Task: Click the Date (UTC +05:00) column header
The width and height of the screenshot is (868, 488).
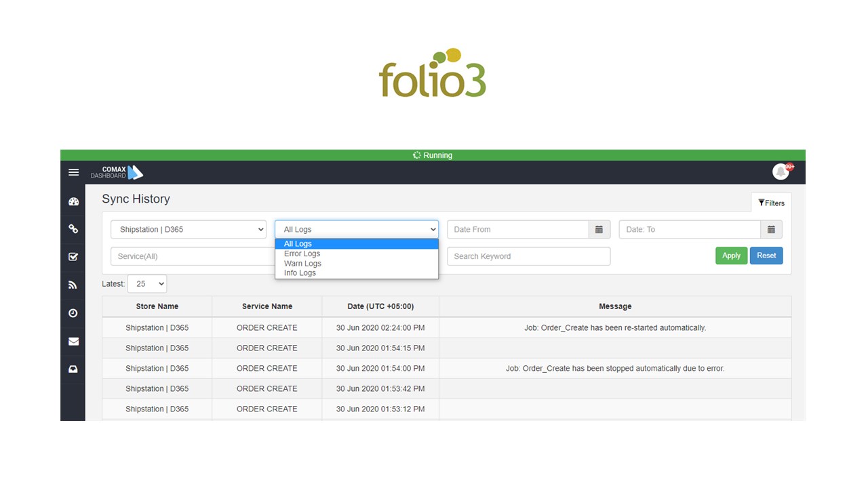Action: point(380,306)
